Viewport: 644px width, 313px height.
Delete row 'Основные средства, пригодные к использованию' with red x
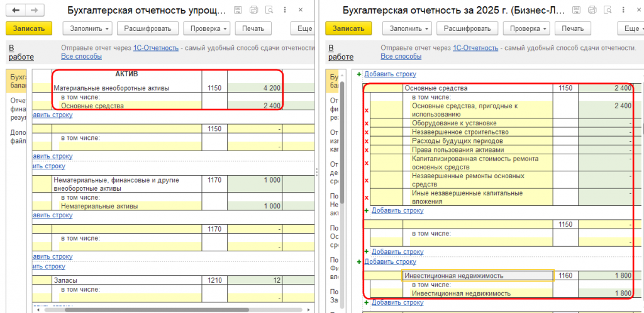[x=367, y=110]
